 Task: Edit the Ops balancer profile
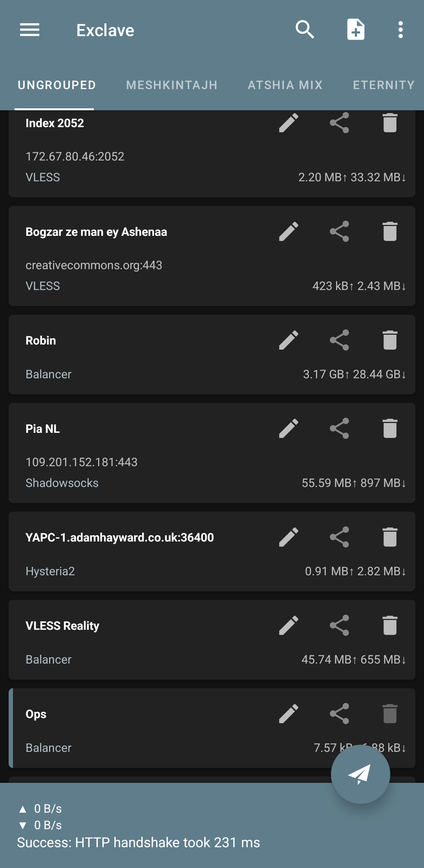pos(289,714)
